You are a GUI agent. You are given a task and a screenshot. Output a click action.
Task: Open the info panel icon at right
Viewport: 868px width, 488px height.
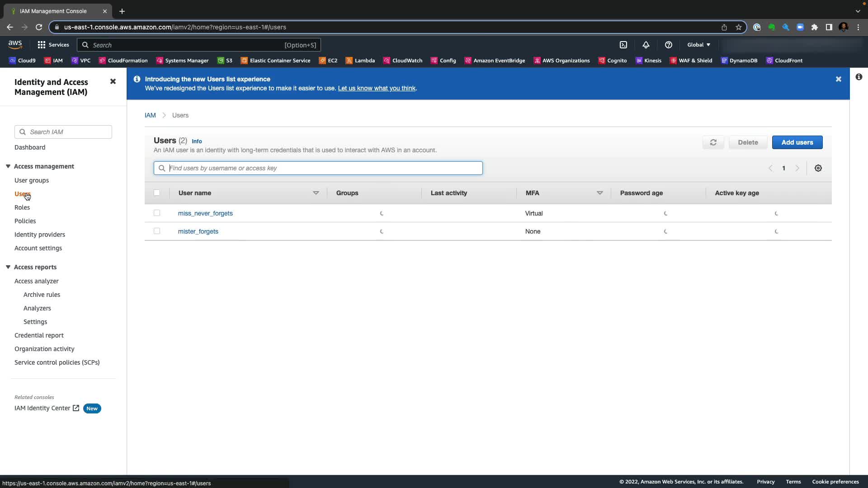pyautogui.click(x=859, y=77)
